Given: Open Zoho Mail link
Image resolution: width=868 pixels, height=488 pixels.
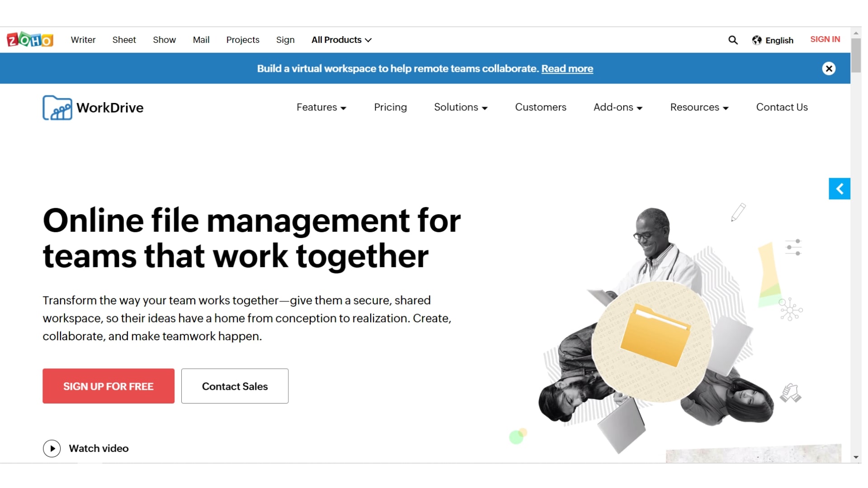Looking at the screenshot, I should pyautogui.click(x=201, y=40).
